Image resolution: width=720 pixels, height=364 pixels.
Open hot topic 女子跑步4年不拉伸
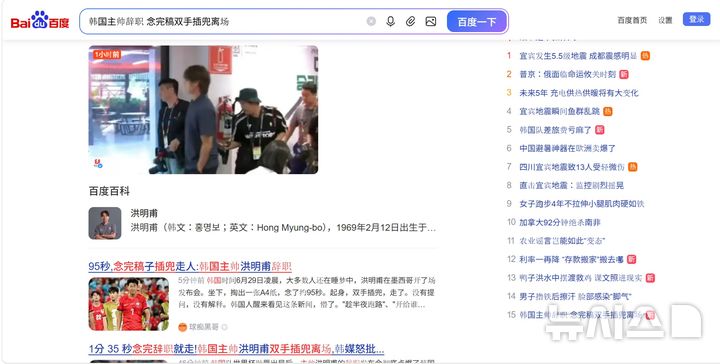pyautogui.click(x=582, y=204)
